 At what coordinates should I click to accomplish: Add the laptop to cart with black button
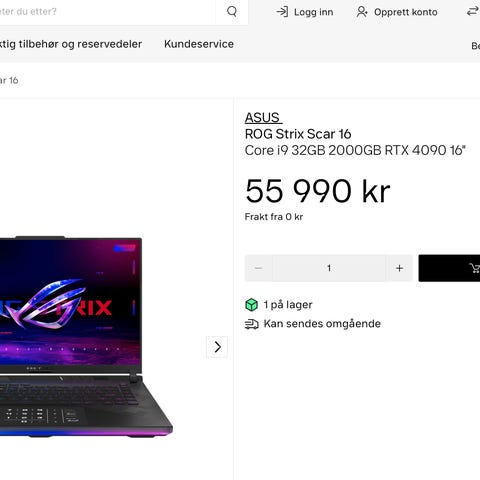coord(449,268)
